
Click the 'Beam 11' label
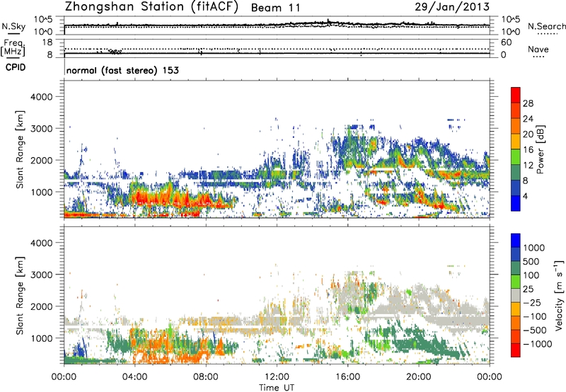(276, 8)
